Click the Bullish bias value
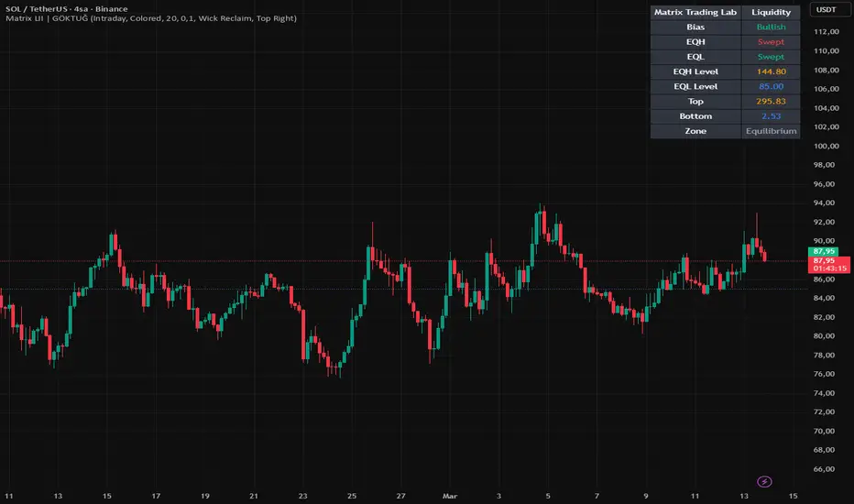Viewport: 854px width, 504px height. click(x=771, y=27)
